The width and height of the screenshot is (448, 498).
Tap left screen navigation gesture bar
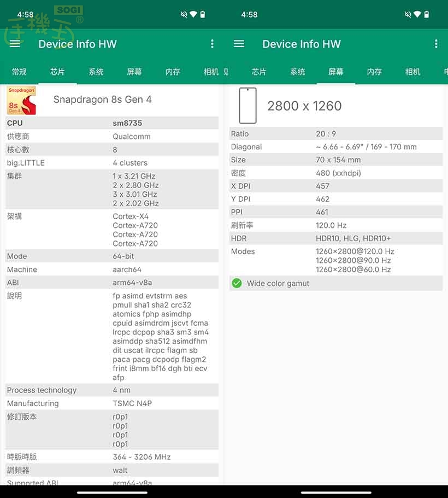coord(112,493)
